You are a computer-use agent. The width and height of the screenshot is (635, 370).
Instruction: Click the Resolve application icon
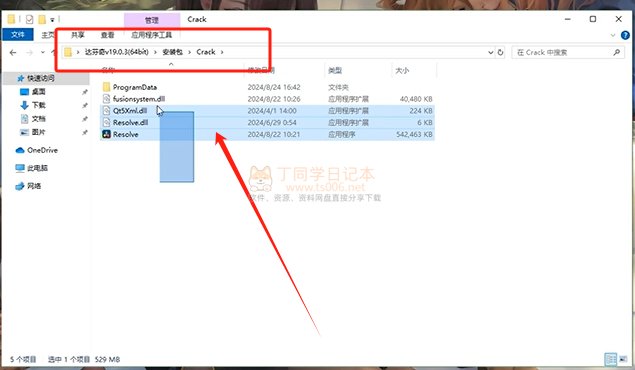tap(107, 134)
